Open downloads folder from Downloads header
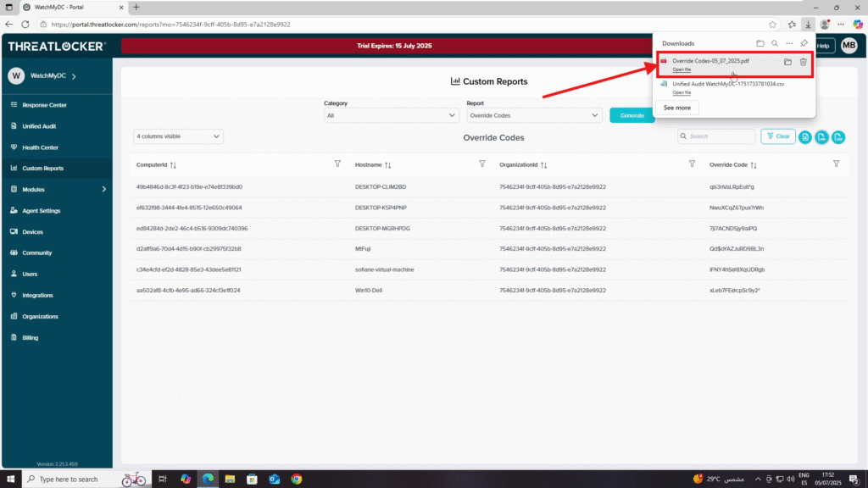Screen dimensions: 868x488 760,43
